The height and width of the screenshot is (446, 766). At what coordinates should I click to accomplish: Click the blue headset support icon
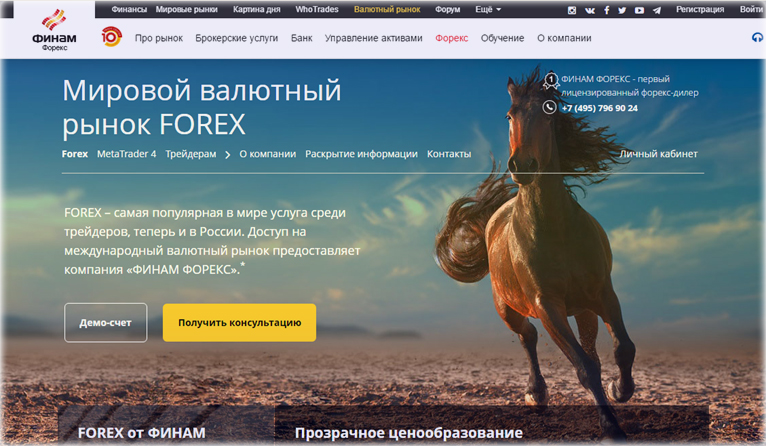coord(757,38)
